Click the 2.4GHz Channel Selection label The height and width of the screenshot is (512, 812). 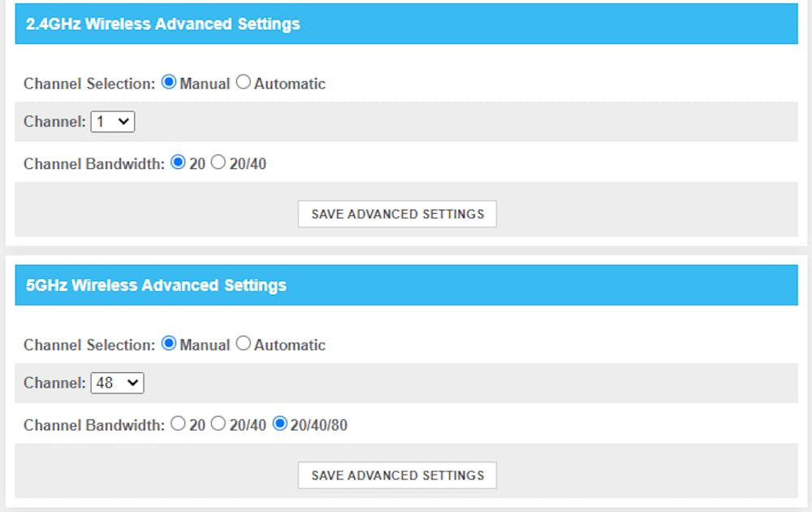coord(89,84)
